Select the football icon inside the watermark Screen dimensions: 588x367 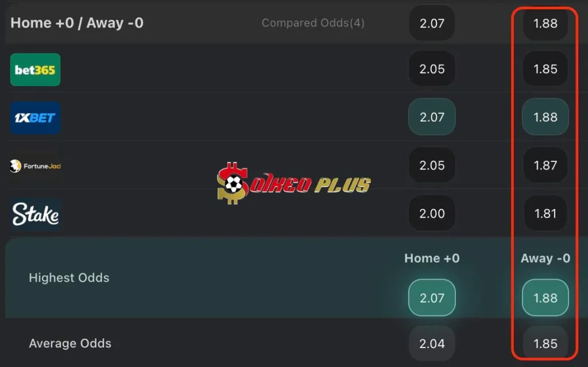[x=233, y=184]
